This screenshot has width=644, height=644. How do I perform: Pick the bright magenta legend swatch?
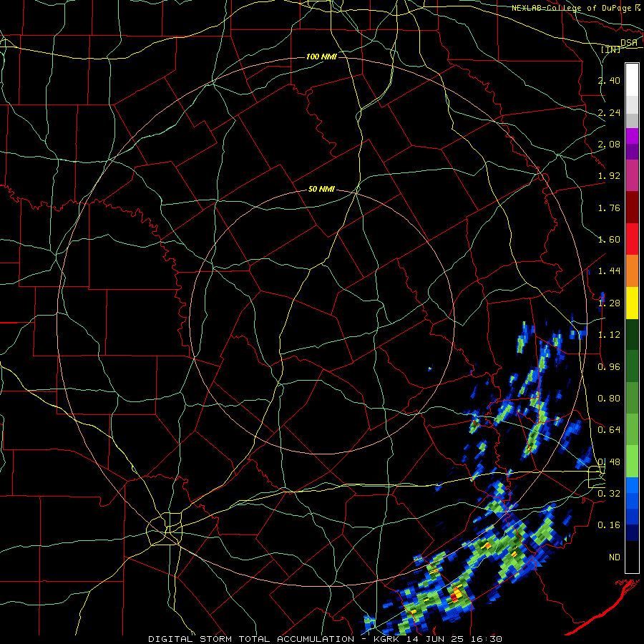[632, 136]
